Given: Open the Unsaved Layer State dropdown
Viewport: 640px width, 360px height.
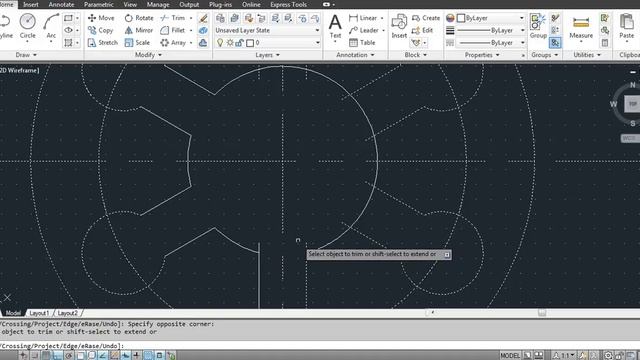Looking at the screenshot, I should coord(267,30).
